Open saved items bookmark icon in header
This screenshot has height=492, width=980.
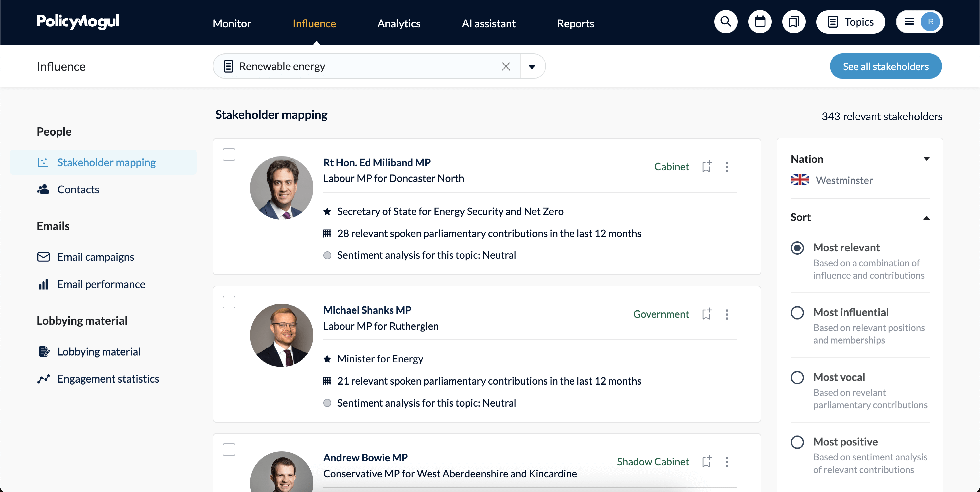coord(794,22)
